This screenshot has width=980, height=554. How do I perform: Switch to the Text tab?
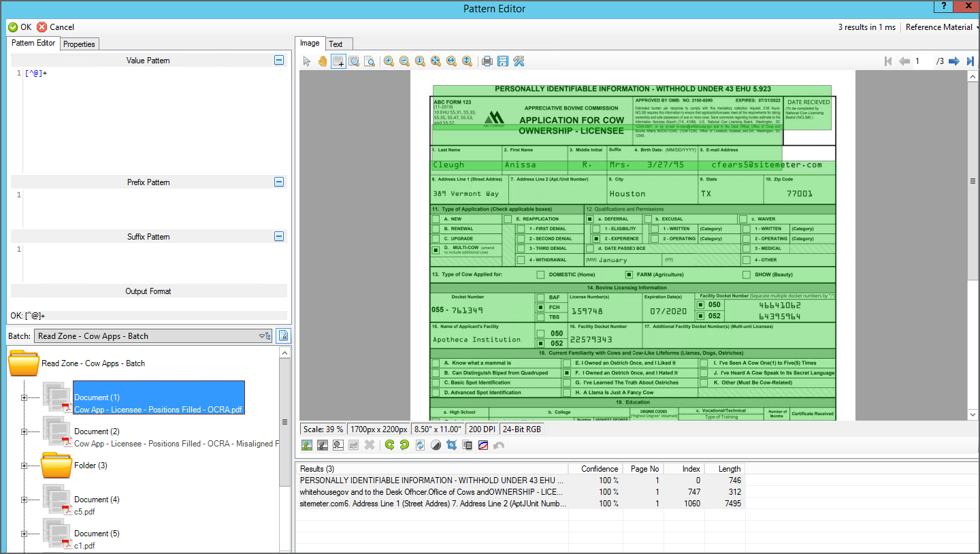pos(336,44)
